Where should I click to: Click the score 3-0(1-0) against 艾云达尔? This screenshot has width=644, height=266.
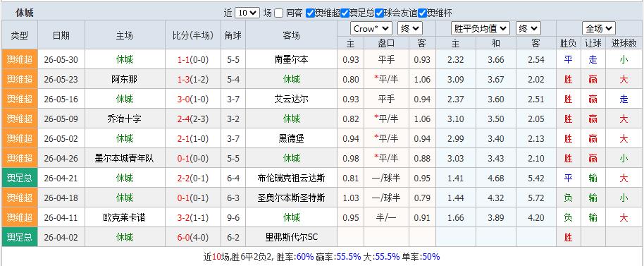pos(193,99)
